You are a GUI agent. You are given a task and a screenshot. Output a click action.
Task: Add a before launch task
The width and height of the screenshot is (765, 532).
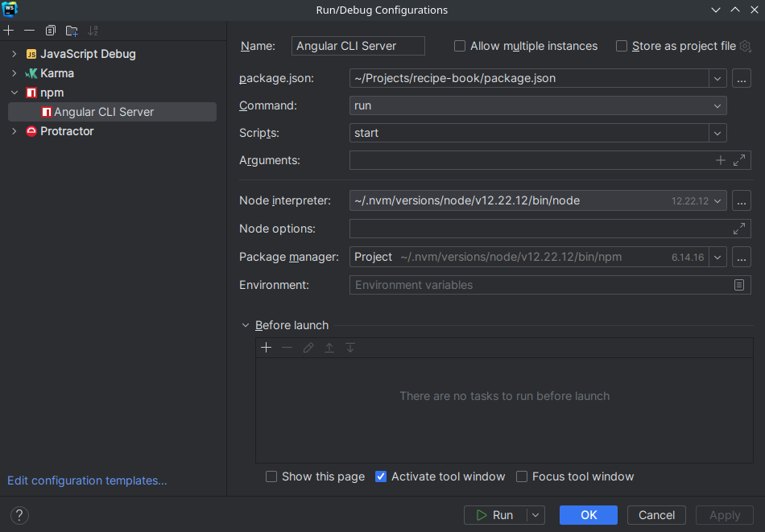point(267,348)
